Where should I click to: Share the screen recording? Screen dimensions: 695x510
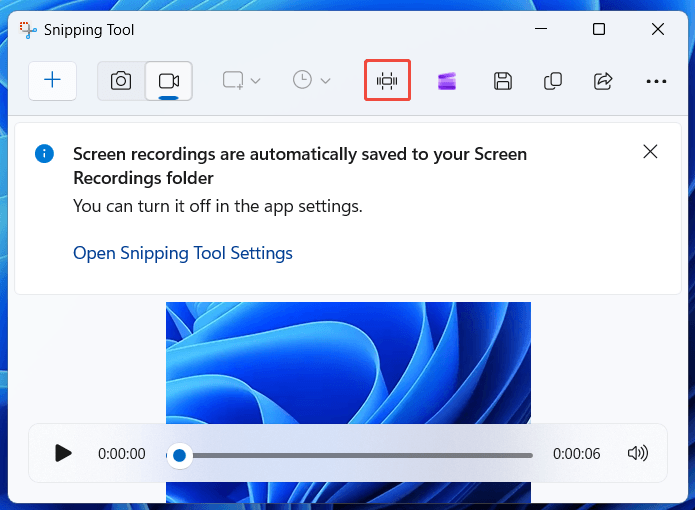(603, 81)
